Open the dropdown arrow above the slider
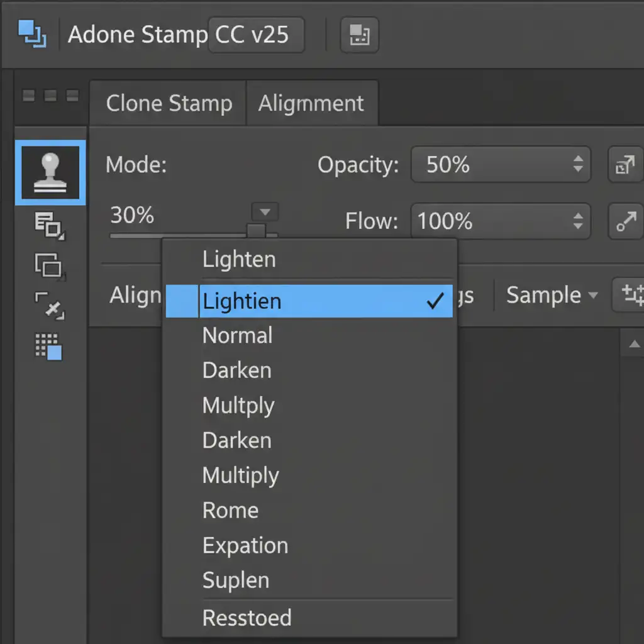644x644 pixels. click(265, 211)
